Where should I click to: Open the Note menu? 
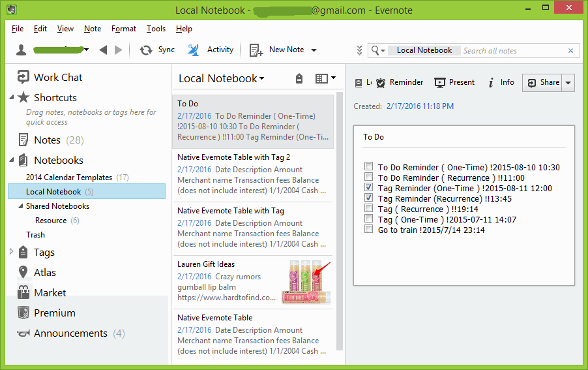(93, 29)
